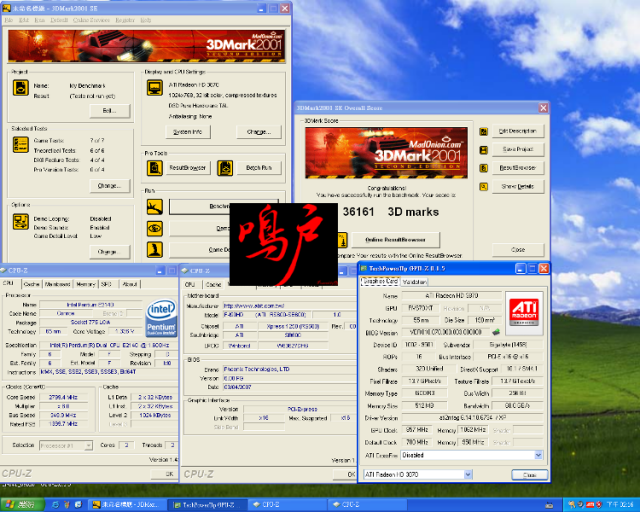
Task: Click the Edit Description button
Action: [518, 131]
